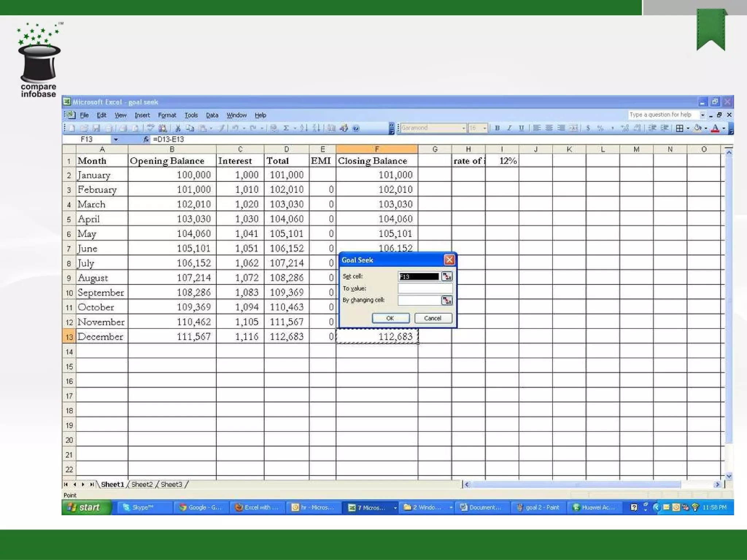Click Set cell range selector icon
Image resolution: width=747 pixels, height=560 pixels.
(x=446, y=276)
